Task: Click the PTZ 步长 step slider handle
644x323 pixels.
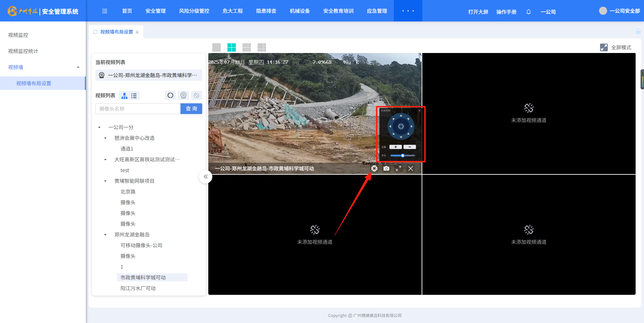Action: tap(402, 156)
